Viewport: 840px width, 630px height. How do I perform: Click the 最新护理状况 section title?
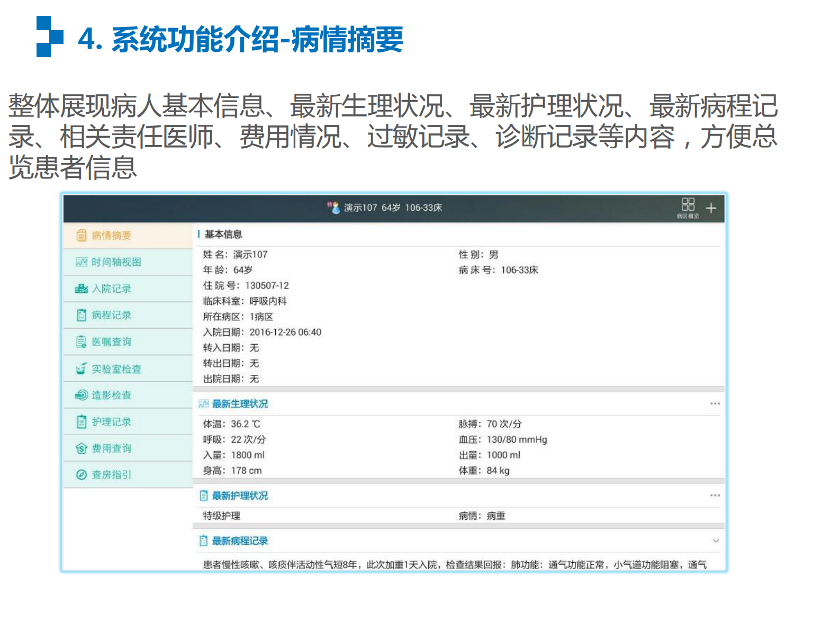(x=240, y=496)
